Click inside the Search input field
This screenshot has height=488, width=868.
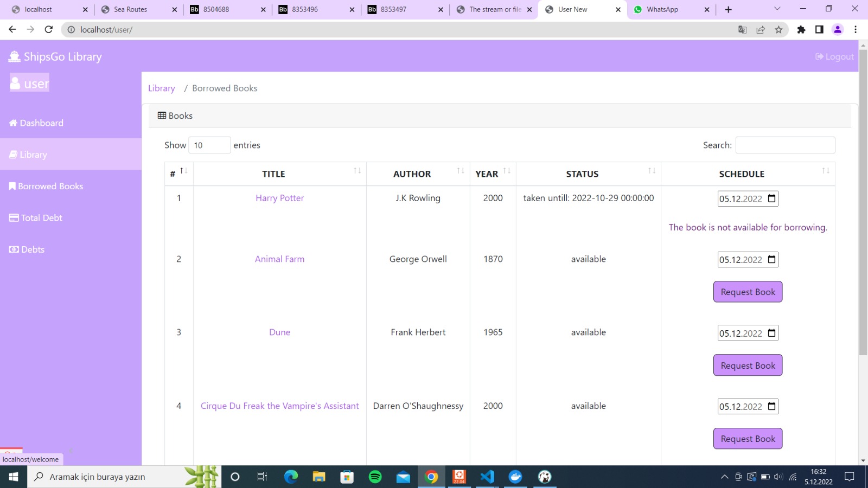(x=785, y=145)
